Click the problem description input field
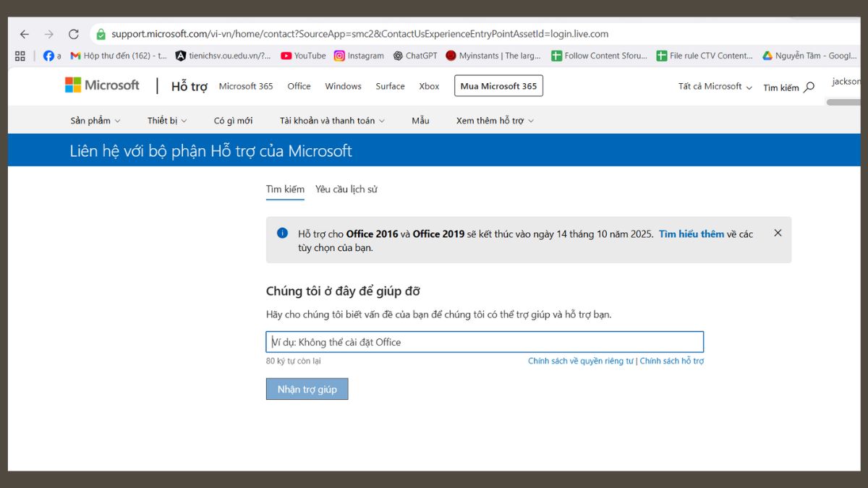Screen dimensions: 868x488 click(485, 342)
